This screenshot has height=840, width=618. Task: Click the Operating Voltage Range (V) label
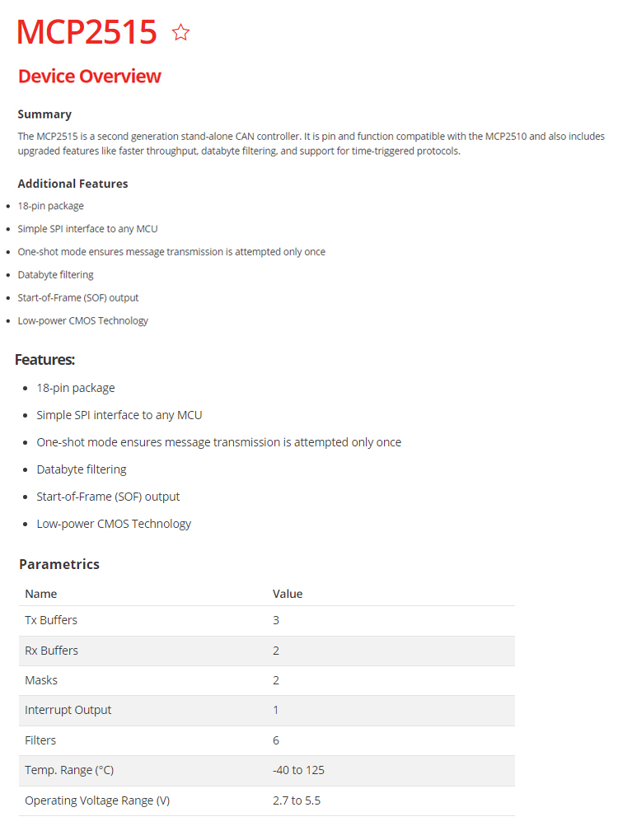(x=97, y=800)
